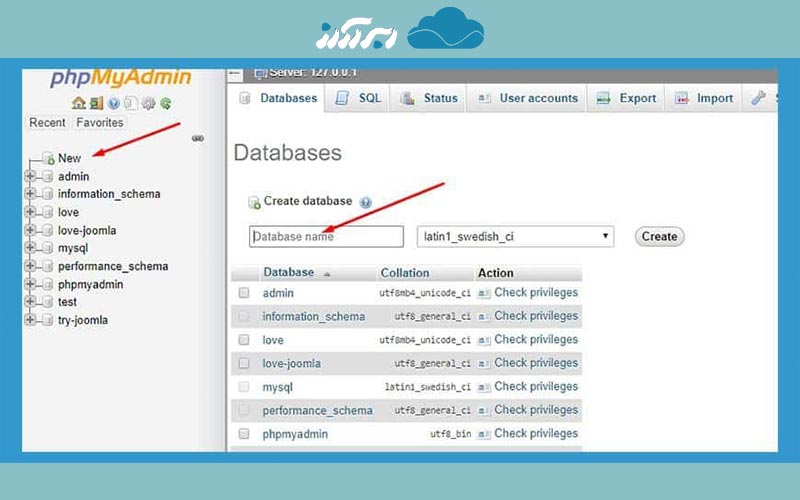Expand the try-joomla database in sidebar
The width and height of the screenshot is (800, 500).
(30, 321)
